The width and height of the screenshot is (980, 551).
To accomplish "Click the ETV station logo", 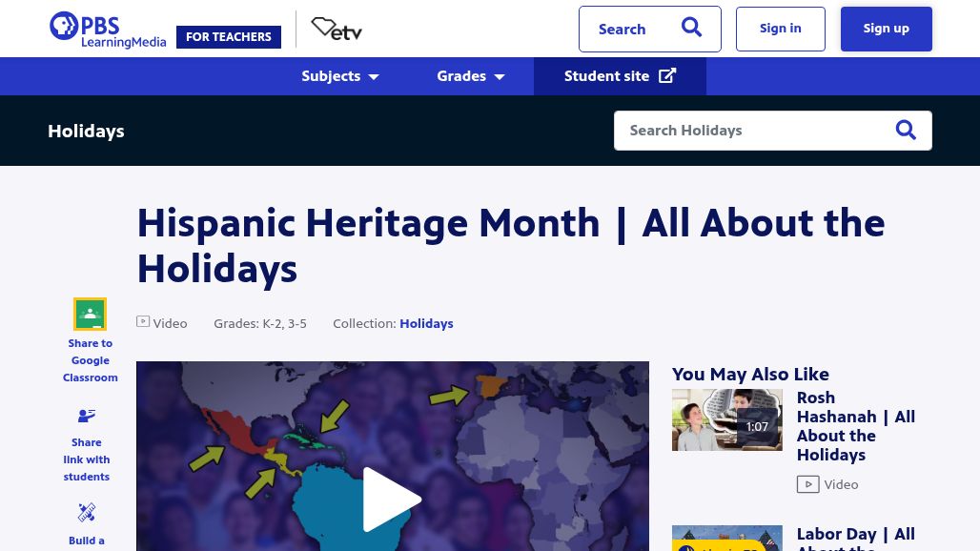I will click(x=336, y=29).
